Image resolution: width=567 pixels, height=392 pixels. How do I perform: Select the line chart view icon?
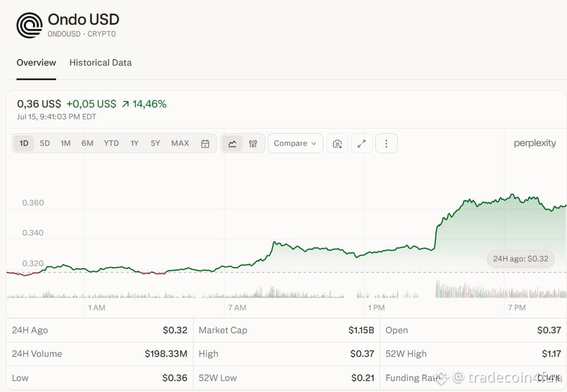point(232,143)
